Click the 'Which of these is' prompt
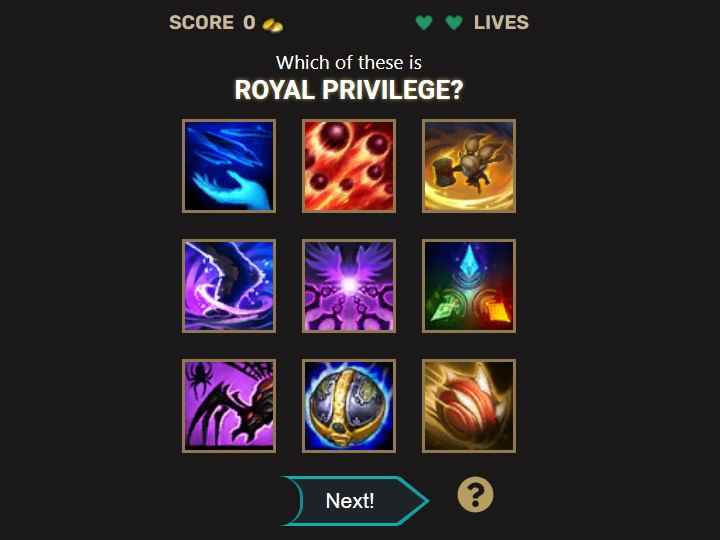 349,63
